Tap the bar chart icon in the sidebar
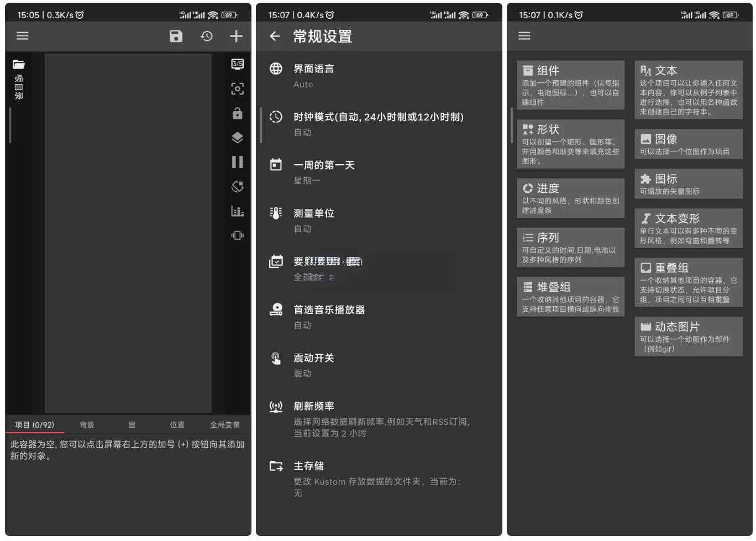756x541 pixels. click(x=238, y=211)
